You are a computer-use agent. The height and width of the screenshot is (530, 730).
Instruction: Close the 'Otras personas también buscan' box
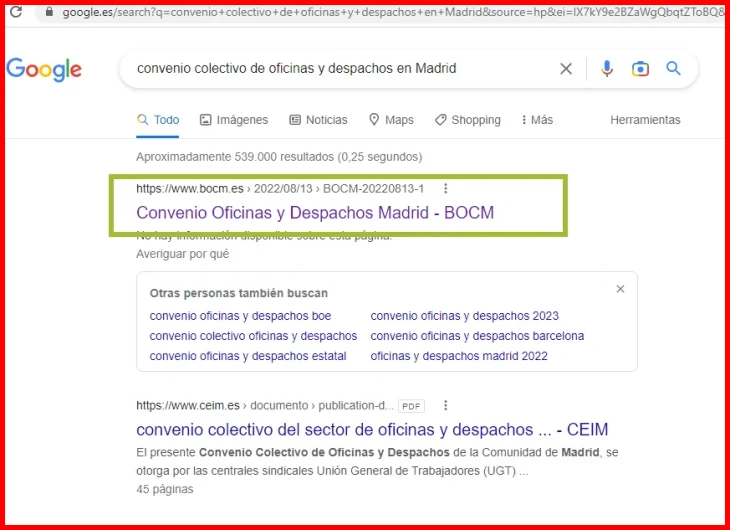click(620, 289)
